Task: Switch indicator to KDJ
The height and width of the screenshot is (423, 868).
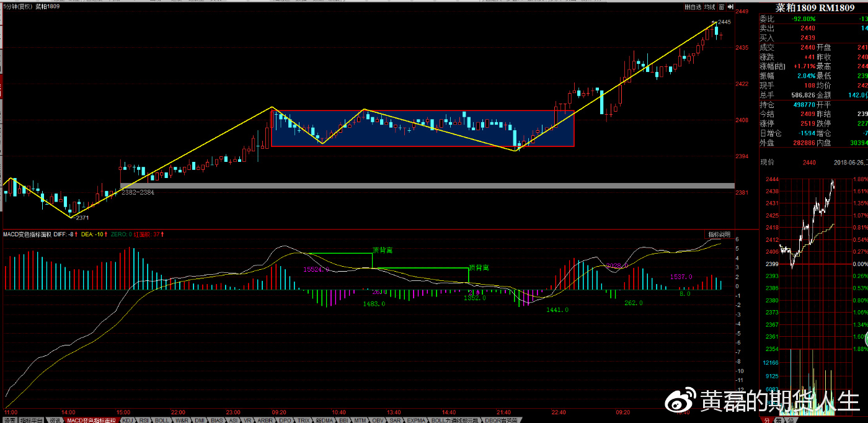Action: point(128,420)
